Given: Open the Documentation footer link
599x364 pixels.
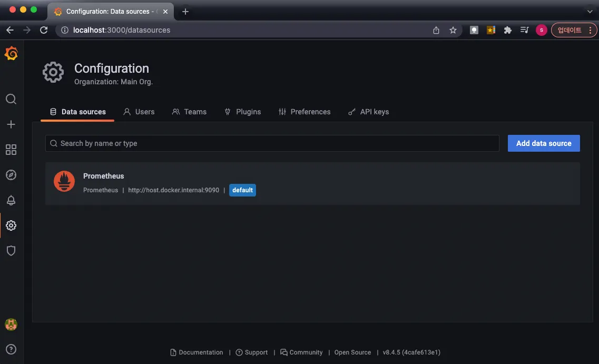Looking at the screenshot, I should (x=197, y=352).
